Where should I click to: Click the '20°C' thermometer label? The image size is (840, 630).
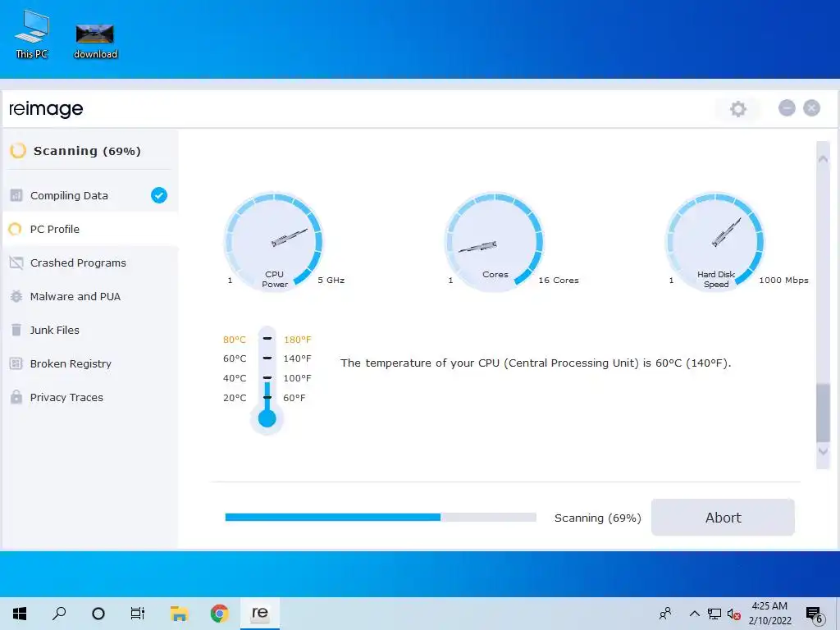(235, 398)
